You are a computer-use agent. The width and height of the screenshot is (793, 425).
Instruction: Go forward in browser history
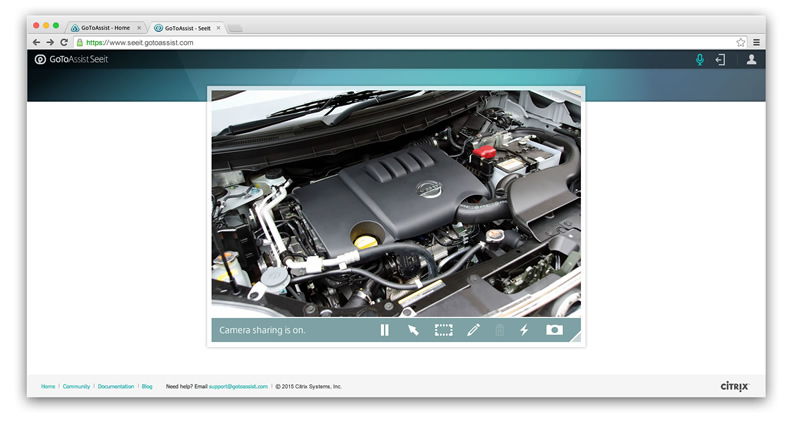pos(50,42)
